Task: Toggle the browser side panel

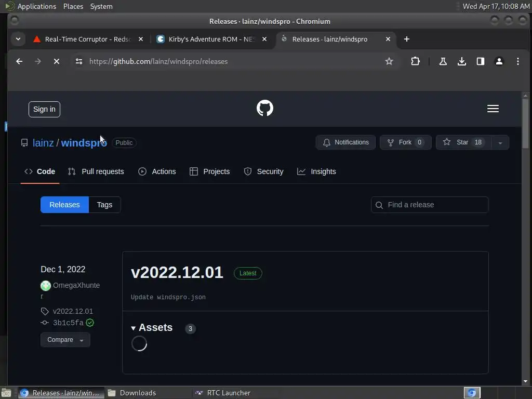Action: (x=480, y=61)
